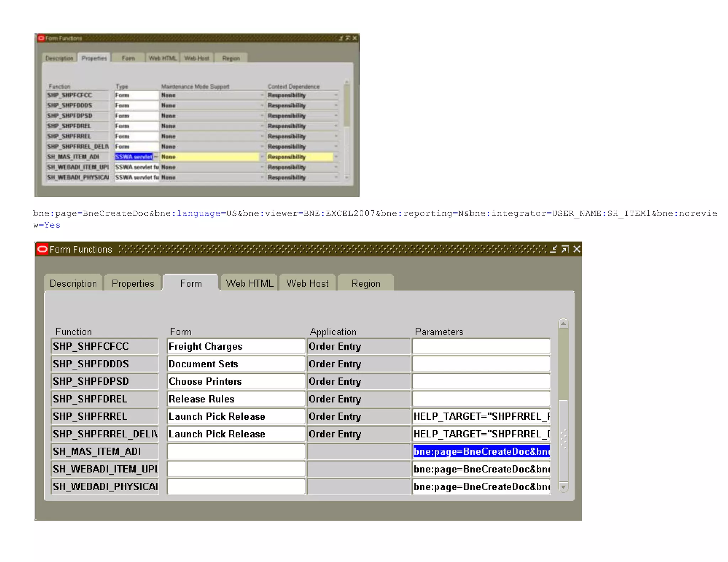728x562 pixels.
Task: Minimize the lower Form Functions window
Action: click(x=553, y=249)
